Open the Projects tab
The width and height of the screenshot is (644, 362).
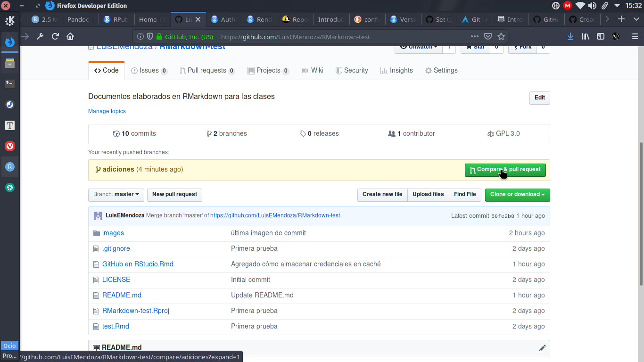pyautogui.click(x=268, y=70)
